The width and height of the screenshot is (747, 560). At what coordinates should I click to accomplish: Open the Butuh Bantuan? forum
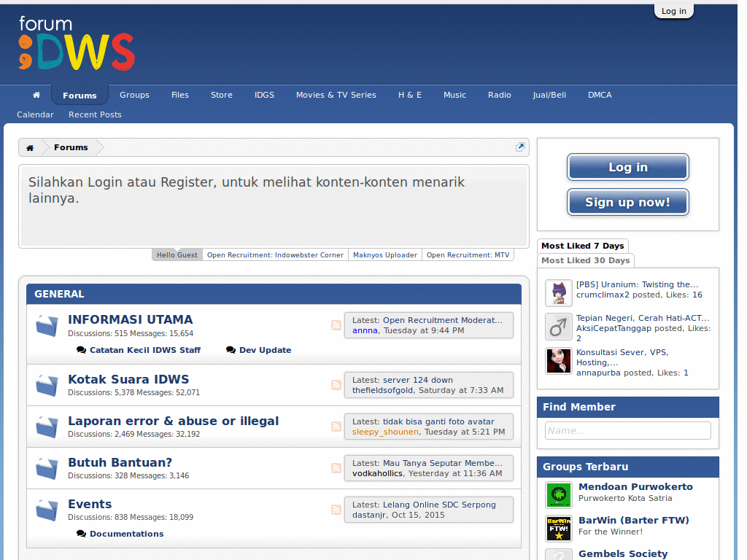pyautogui.click(x=120, y=462)
